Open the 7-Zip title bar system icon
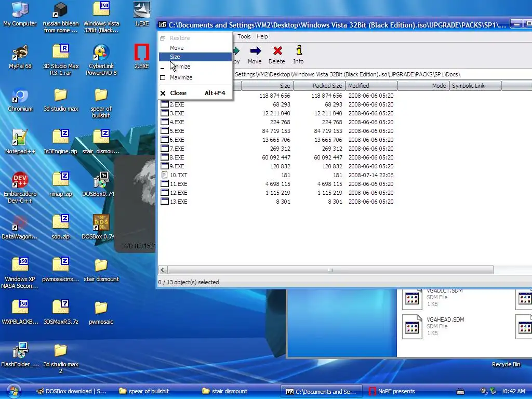 coord(163,24)
